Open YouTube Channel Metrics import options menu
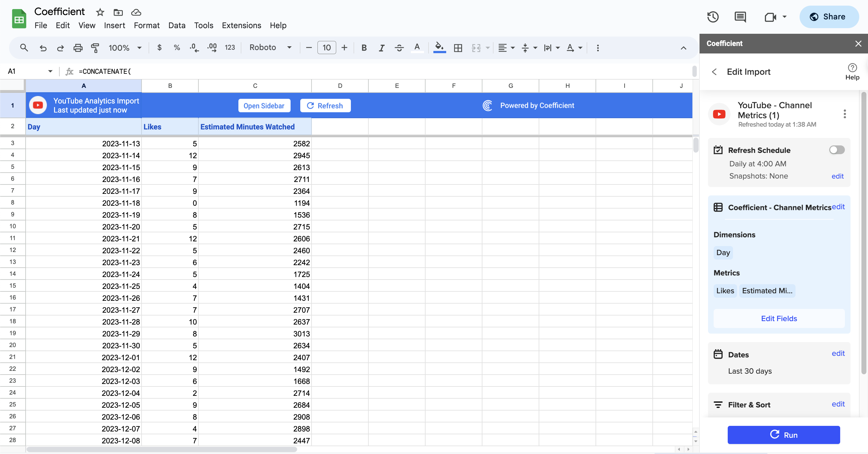The image size is (868, 454). pyautogui.click(x=845, y=114)
